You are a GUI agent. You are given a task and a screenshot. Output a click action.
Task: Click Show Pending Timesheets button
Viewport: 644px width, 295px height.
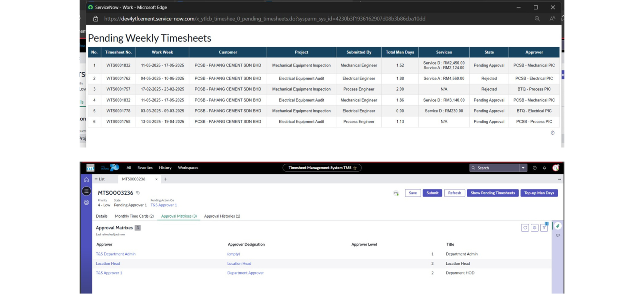tap(493, 193)
